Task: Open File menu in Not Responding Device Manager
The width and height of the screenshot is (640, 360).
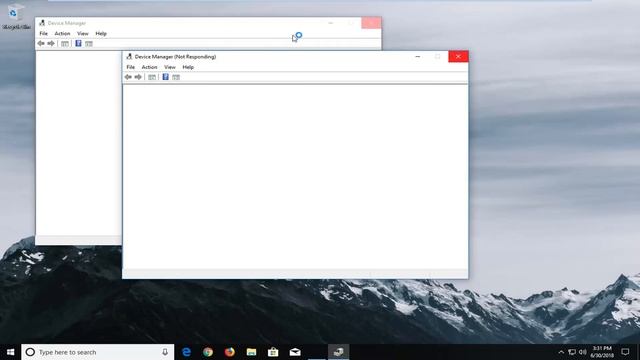Action: pyautogui.click(x=131, y=67)
